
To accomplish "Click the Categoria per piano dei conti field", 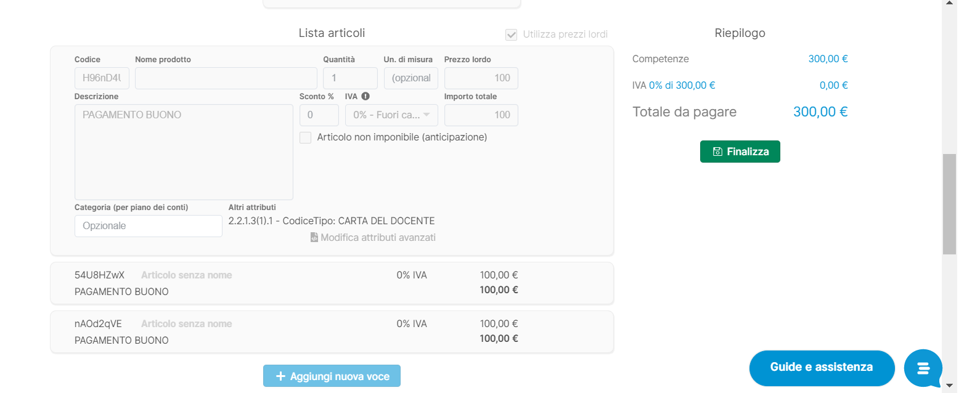I will [148, 226].
